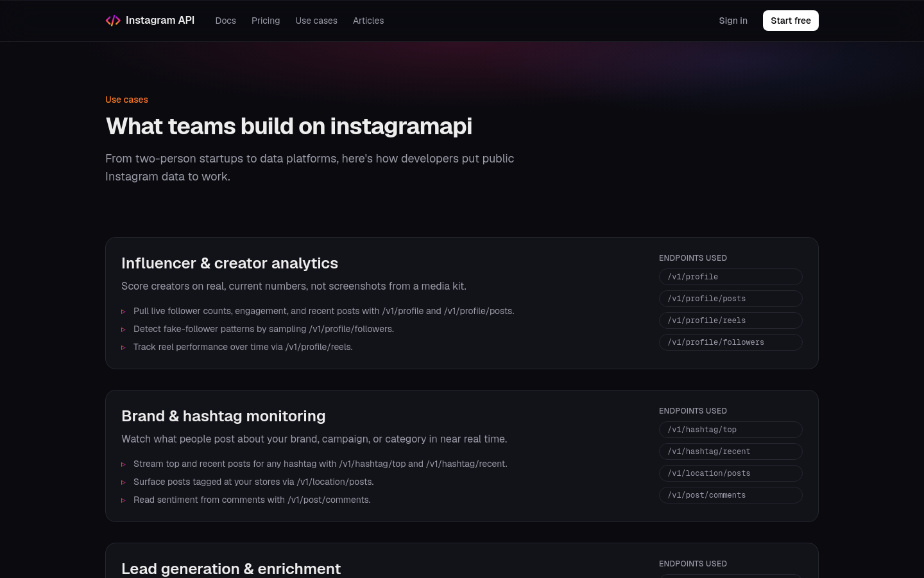This screenshot has width=924, height=578.
Task: Open the Articles nav item
Action: click(368, 21)
